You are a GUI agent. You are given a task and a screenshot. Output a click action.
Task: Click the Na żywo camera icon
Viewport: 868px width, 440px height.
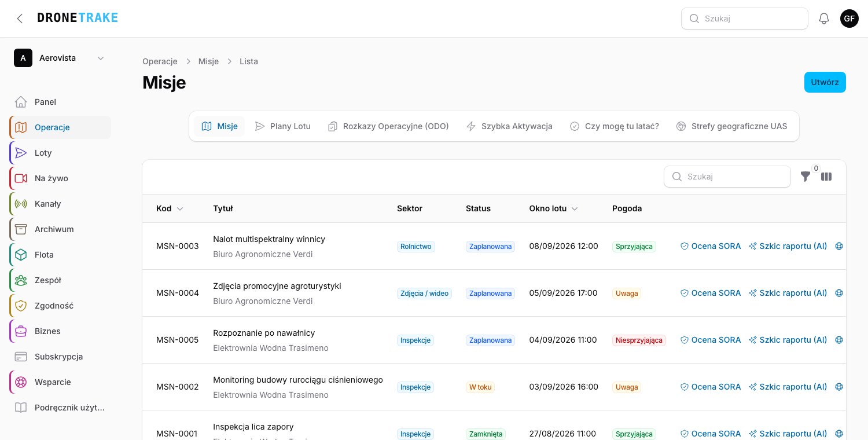point(21,178)
